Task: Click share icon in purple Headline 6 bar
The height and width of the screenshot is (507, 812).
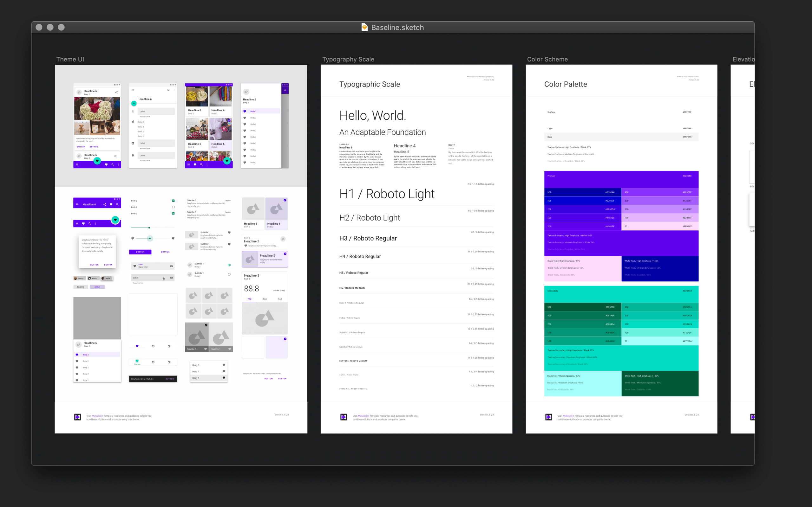Action: point(105,204)
